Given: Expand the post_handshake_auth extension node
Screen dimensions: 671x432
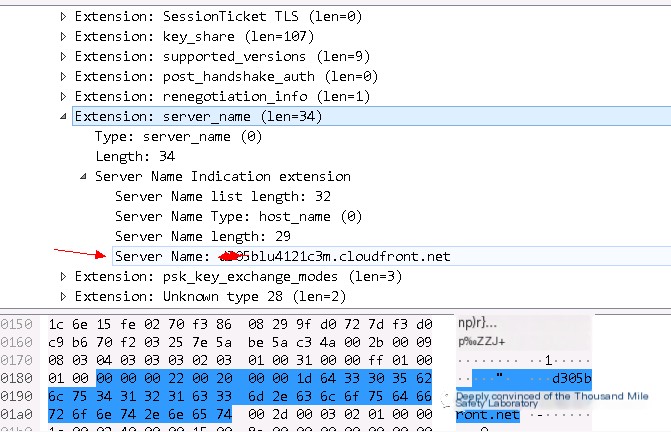Looking at the screenshot, I should (x=63, y=77).
